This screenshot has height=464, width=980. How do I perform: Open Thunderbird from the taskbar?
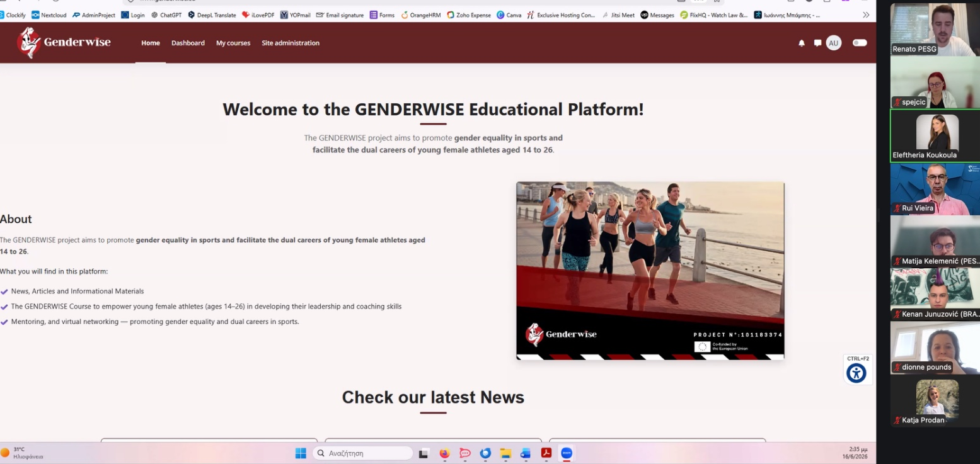point(485,453)
